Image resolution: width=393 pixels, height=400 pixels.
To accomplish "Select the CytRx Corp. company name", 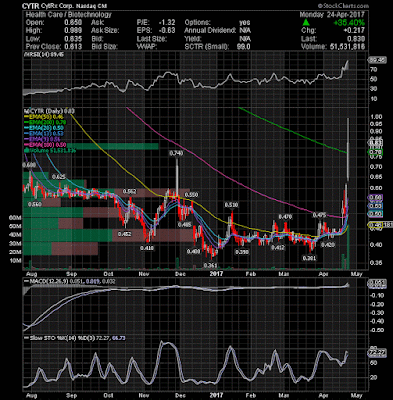I will (x=56, y=6).
